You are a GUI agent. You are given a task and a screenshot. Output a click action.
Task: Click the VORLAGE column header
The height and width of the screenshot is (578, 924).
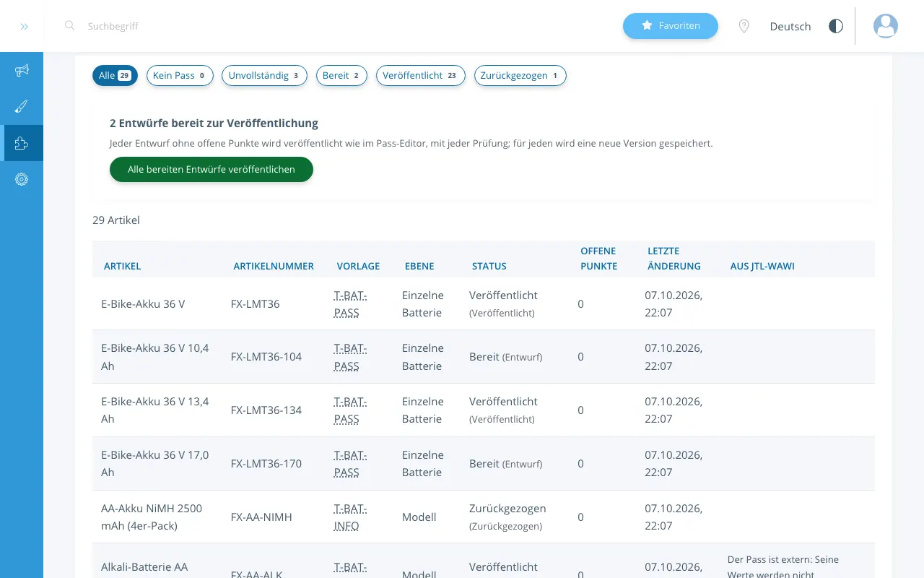click(358, 266)
